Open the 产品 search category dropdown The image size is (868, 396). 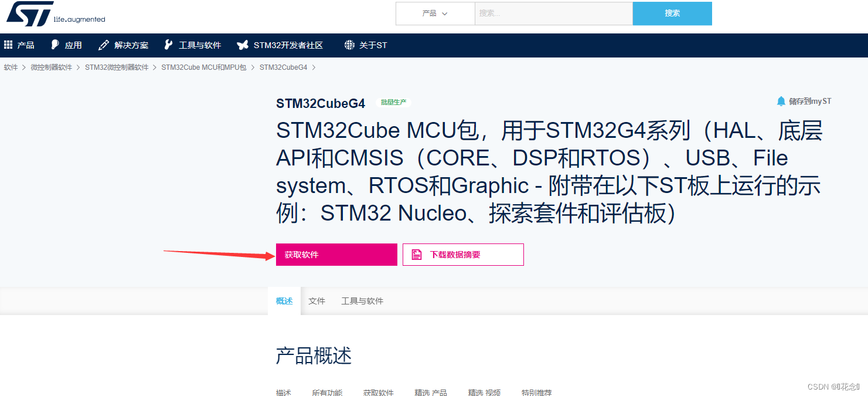point(435,13)
